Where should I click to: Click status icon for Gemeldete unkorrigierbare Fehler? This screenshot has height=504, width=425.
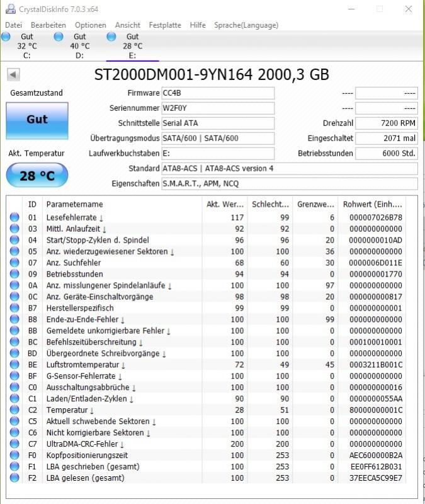(14, 330)
